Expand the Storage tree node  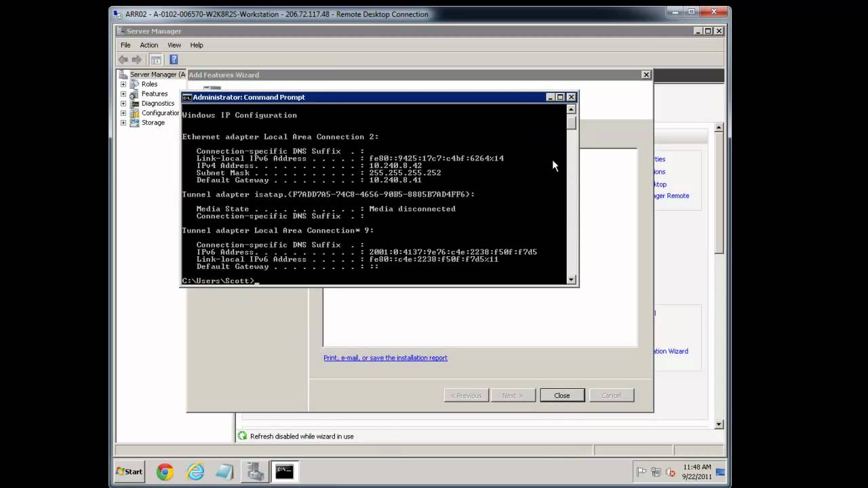[123, 123]
